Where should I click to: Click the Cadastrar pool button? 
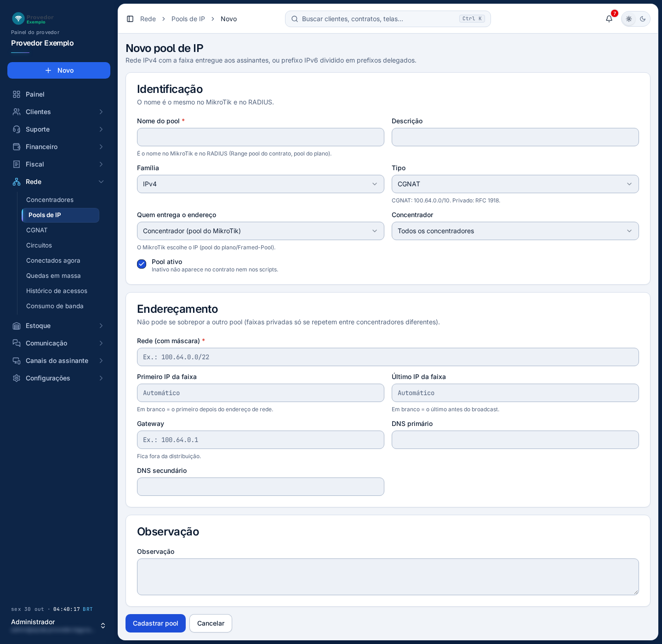[x=155, y=623]
